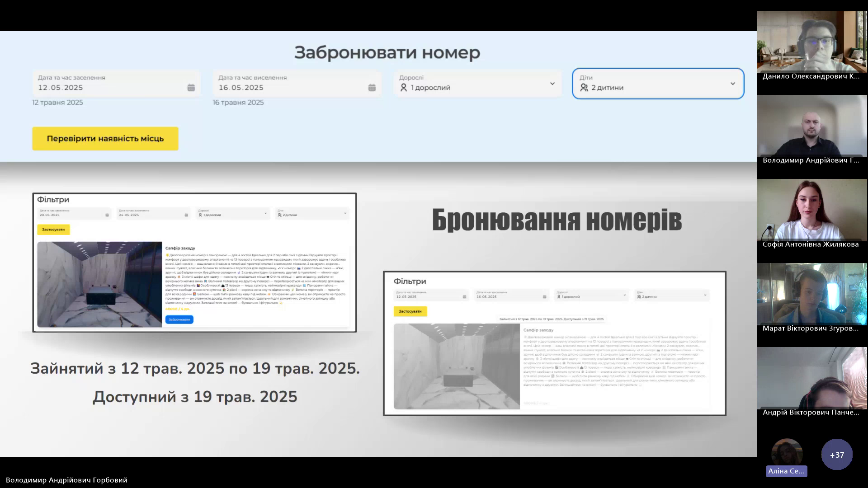Select Андрій Вікторович video tile

coord(811,378)
